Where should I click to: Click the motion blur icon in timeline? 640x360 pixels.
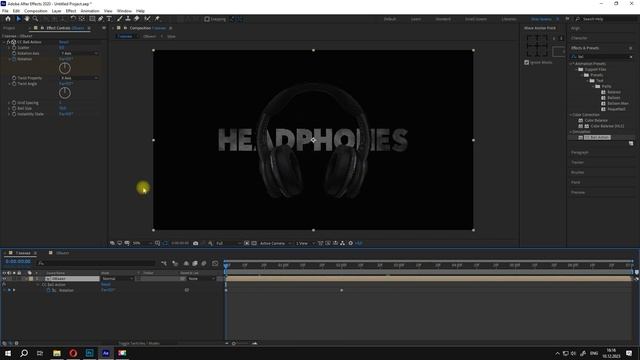pyautogui.click(x=204, y=263)
